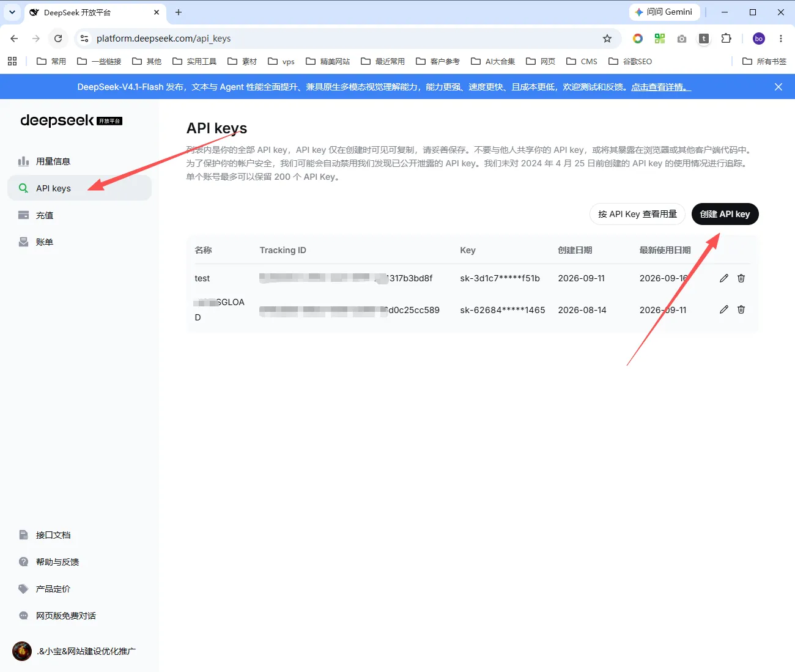Click the key sk-3d1c7*****f51b
The width and height of the screenshot is (795, 672).
point(500,278)
